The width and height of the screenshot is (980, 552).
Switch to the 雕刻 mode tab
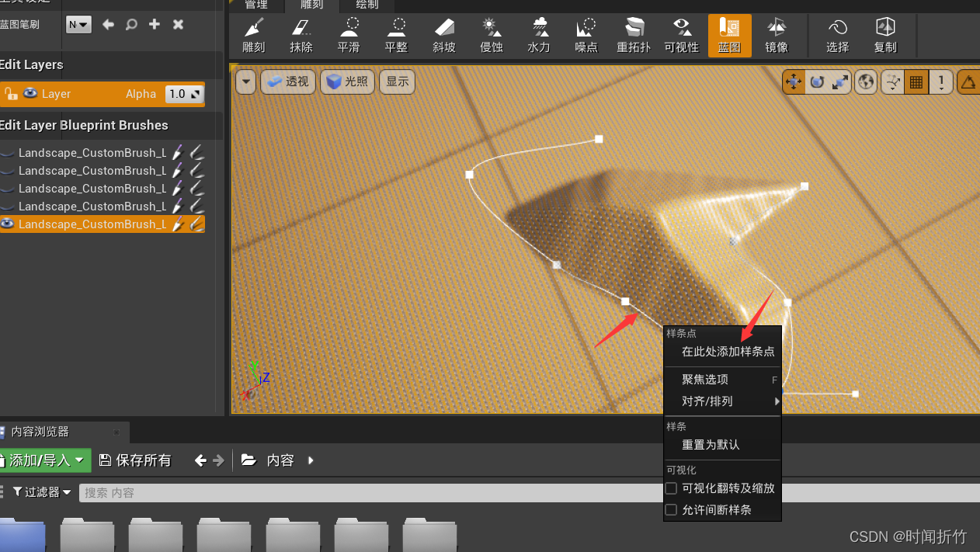click(311, 5)
